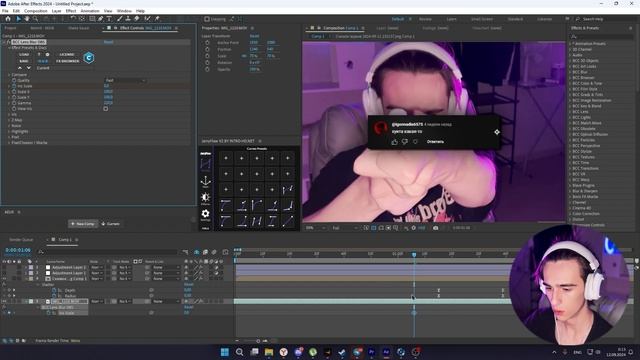The height and width of the screenshot is (360, 640).
Task: Click thumbs-up icon in comment overlay
Action: click(394, 142)
